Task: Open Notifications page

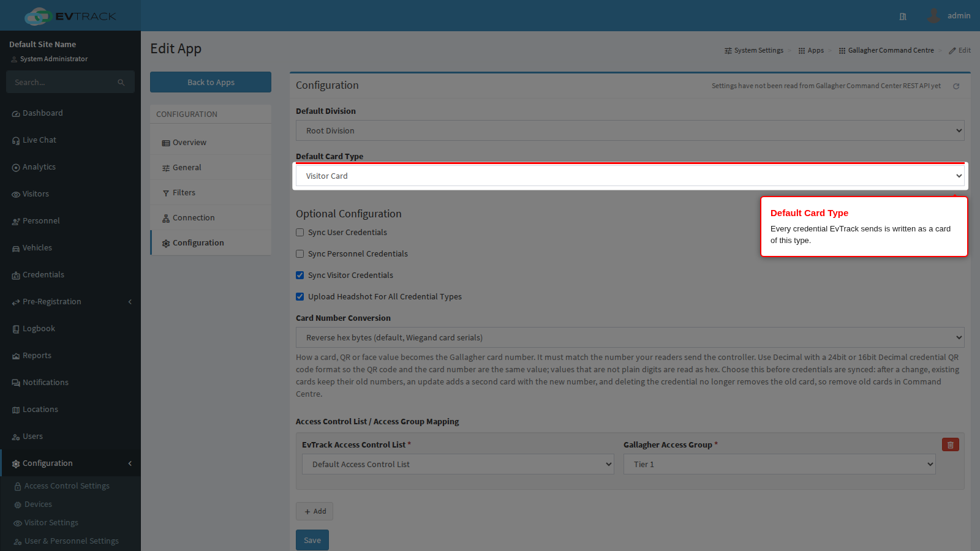Action: [x=70, y=383]
